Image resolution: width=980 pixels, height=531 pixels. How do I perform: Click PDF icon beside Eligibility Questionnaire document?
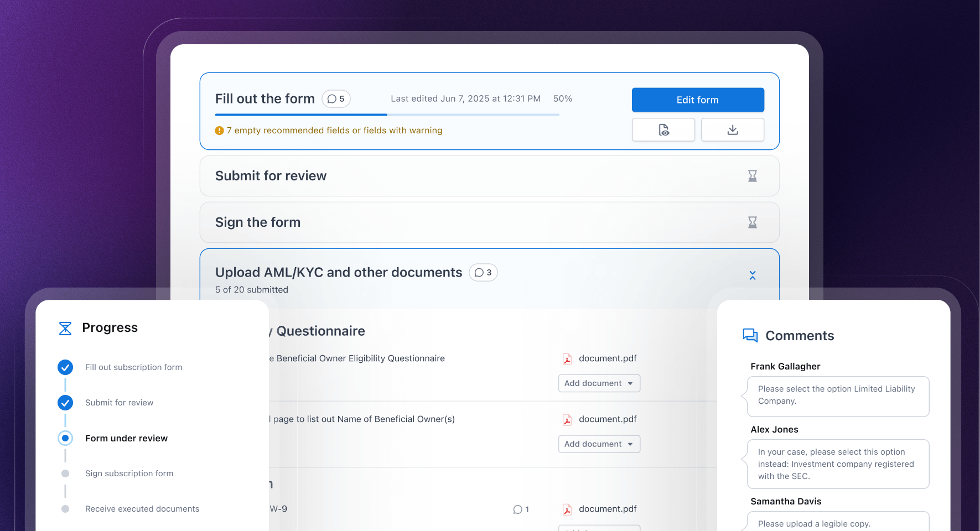pyautogui.click(x=567, y=359)
